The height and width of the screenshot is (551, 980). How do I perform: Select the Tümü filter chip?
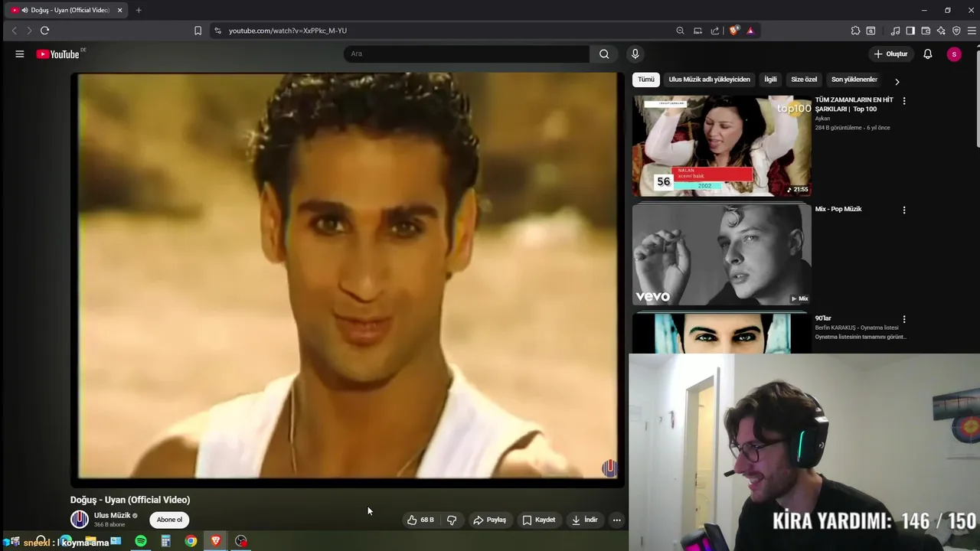646,80
